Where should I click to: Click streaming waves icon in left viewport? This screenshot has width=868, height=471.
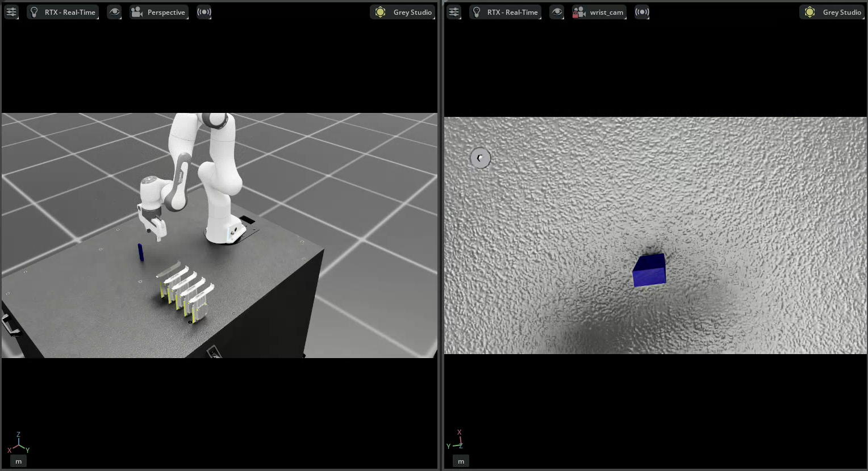tap(204, 12)
